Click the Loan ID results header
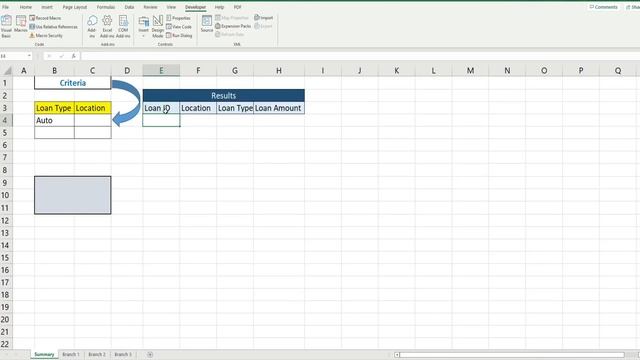The width and height of the screenshot is (640, 360). tap(161, 108)
